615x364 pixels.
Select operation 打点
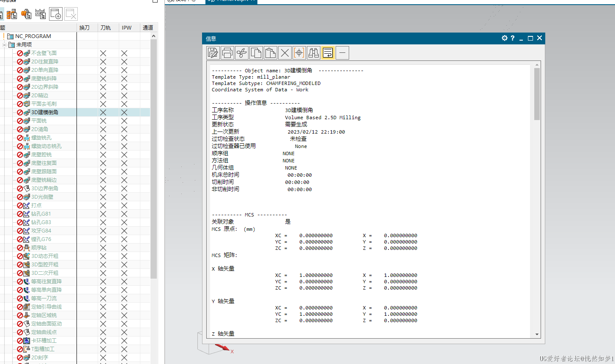click(x=36, y=205)
